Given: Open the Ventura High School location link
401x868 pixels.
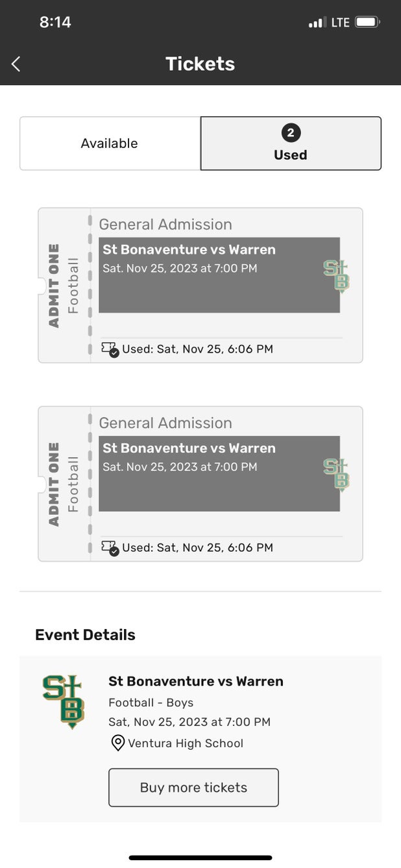Looking at the screenshot, I should point(186,743).
